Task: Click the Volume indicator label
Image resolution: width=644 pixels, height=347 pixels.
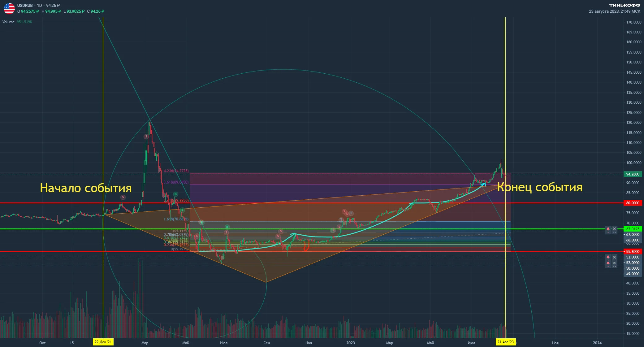Action: click(x=8, y=22)
